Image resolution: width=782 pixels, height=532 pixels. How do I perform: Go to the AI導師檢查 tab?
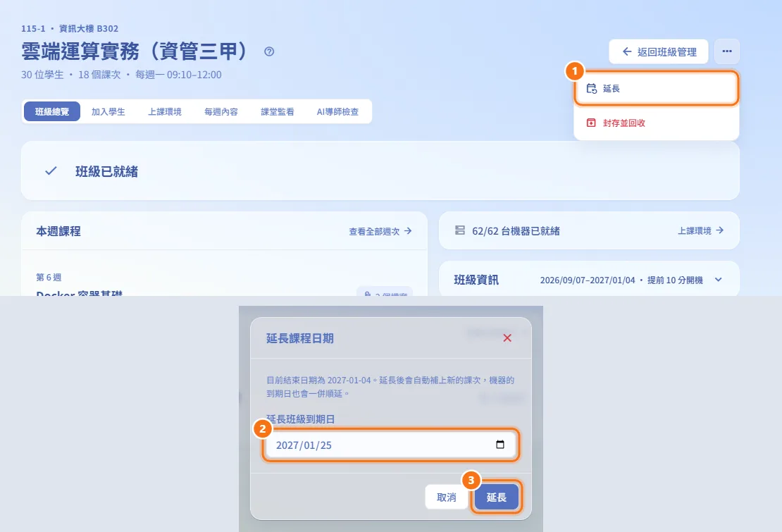coord(337,112)
